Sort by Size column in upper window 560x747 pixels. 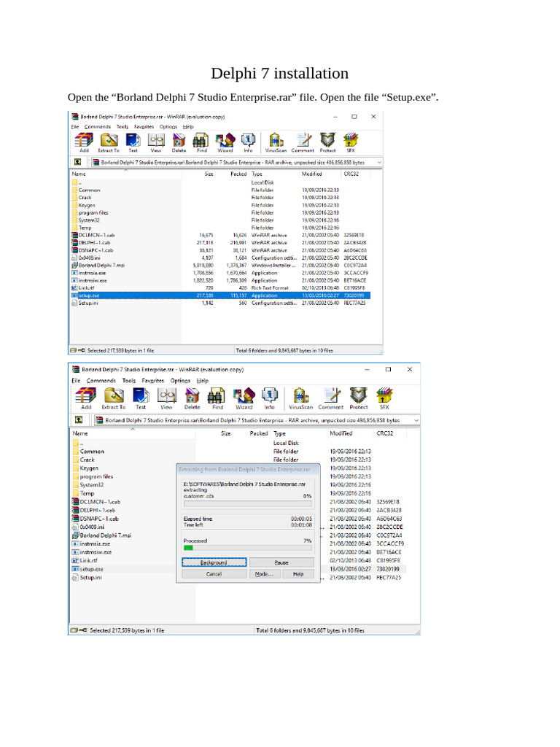pos(198,174)
